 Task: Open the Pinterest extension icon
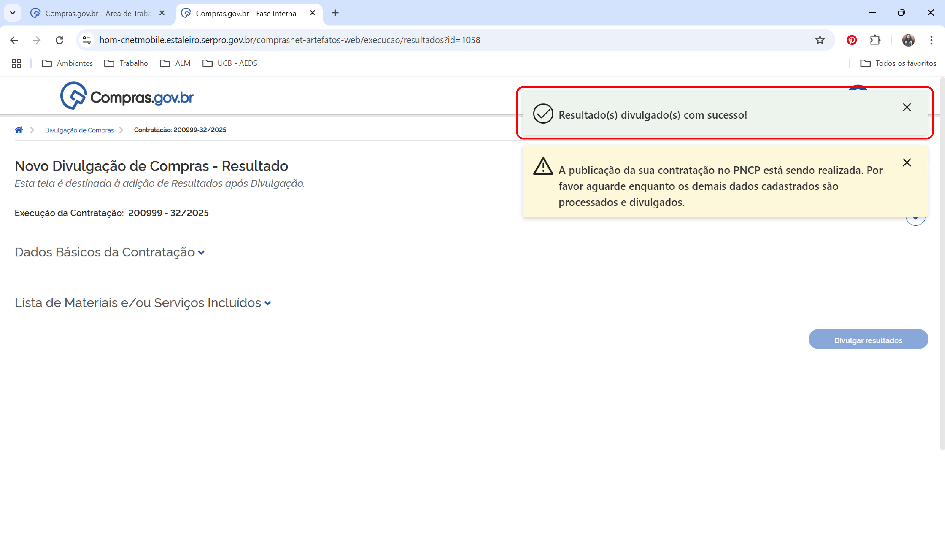click(x=852, y=40)
